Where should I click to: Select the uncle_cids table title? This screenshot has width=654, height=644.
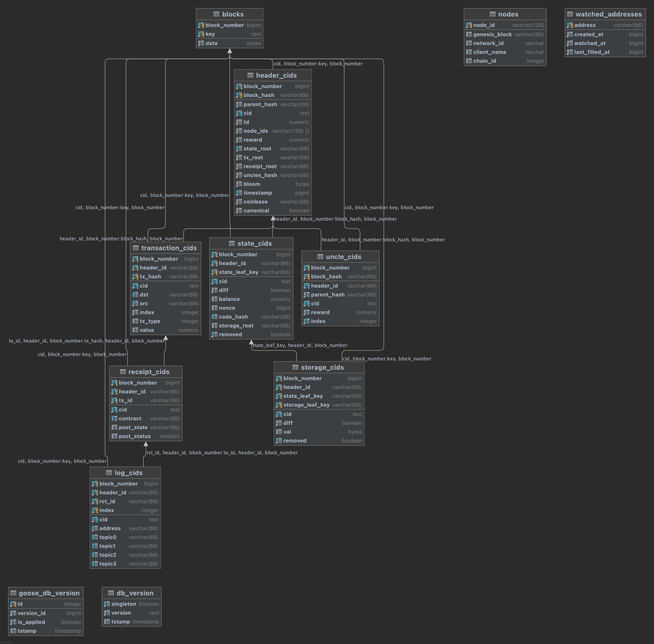[x=343, y=257]
